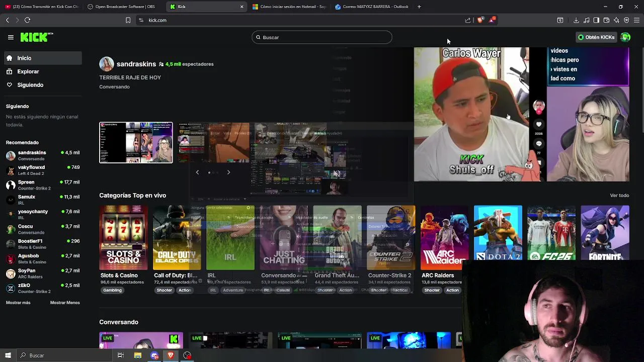Select the Inicio sidebar item
This screenshot has width=644, height=362.
click(42, 58)
